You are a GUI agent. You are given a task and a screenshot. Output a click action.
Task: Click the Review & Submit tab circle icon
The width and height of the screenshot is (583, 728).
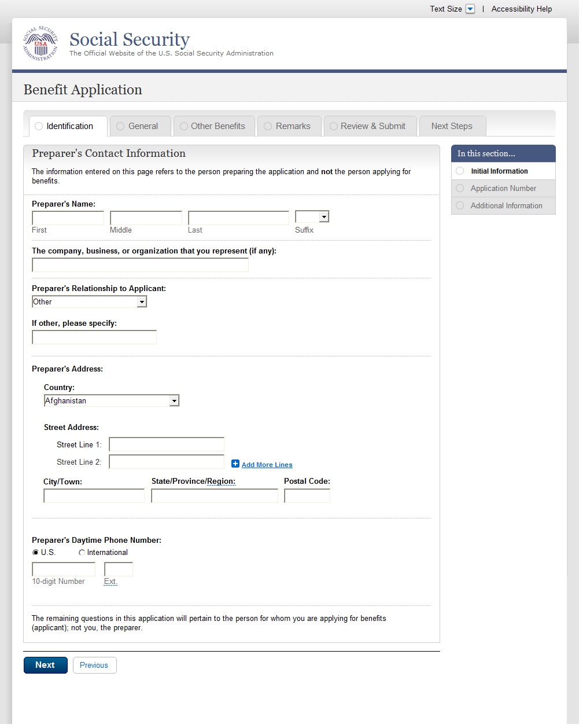click(334, 126)
